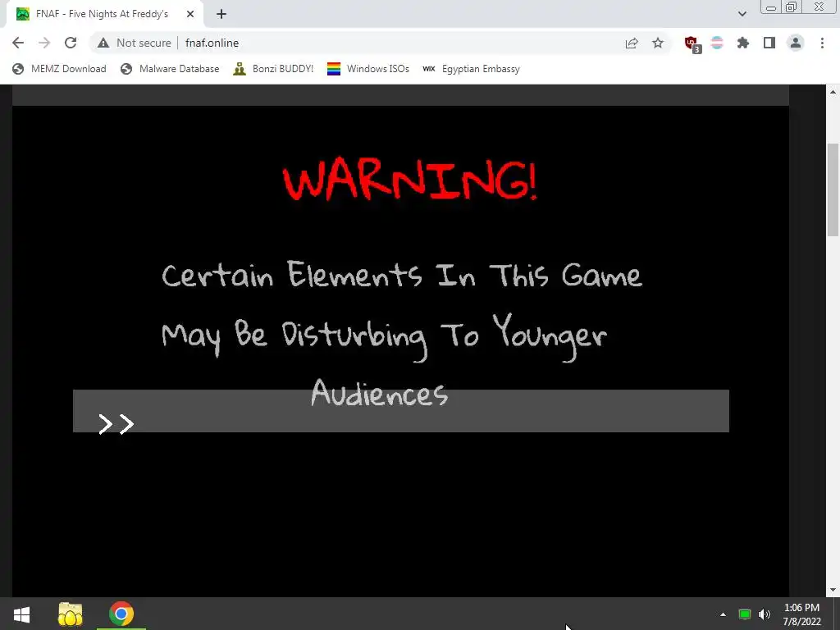Open the uBlock Origin extension icon

(x=692, y=44)
